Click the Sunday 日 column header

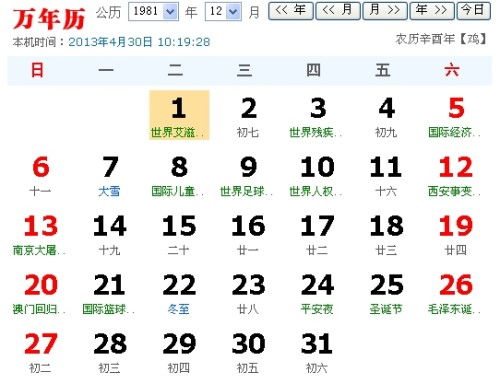[37, 70]
